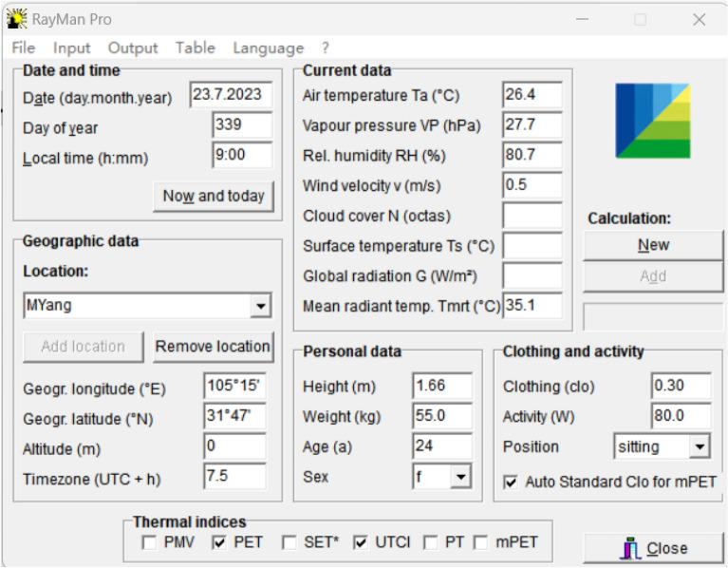Click the Air temperature Ta input field
The width and height of the screenshot is (728, 568).
click(x=532, y=95)
